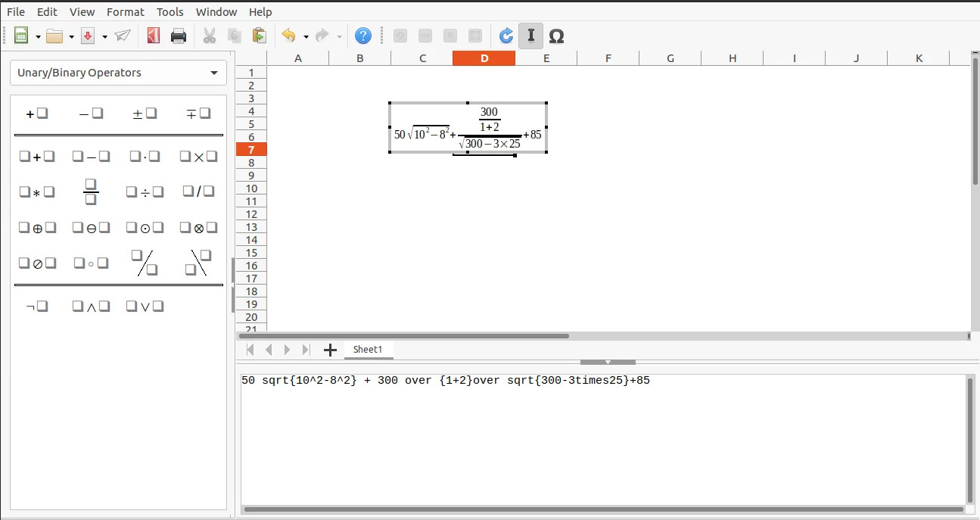
Task: Insert the minus-plus sign operator
Action: [198, 114]
